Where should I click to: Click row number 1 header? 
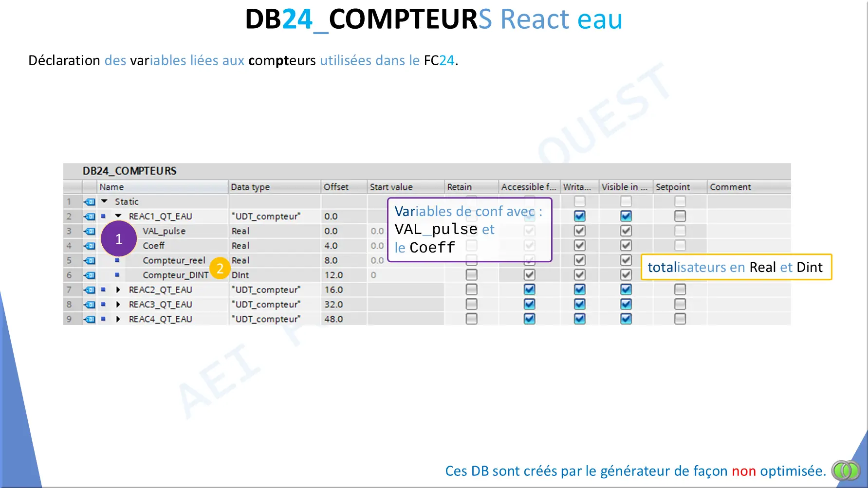click(x=69, y=201)
